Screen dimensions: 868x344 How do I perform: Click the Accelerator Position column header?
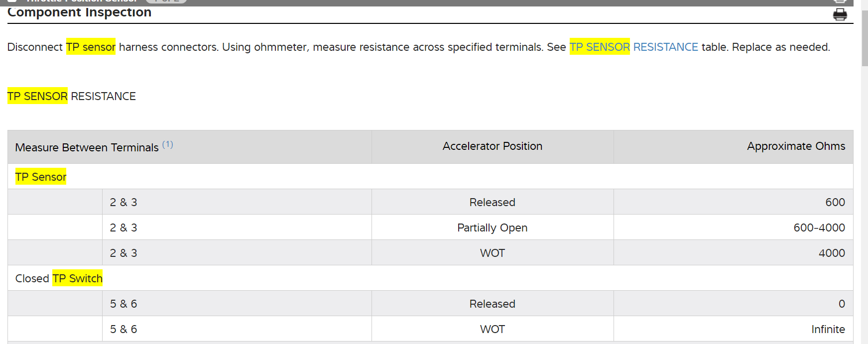pyautogui.click(x=492, y=146)
